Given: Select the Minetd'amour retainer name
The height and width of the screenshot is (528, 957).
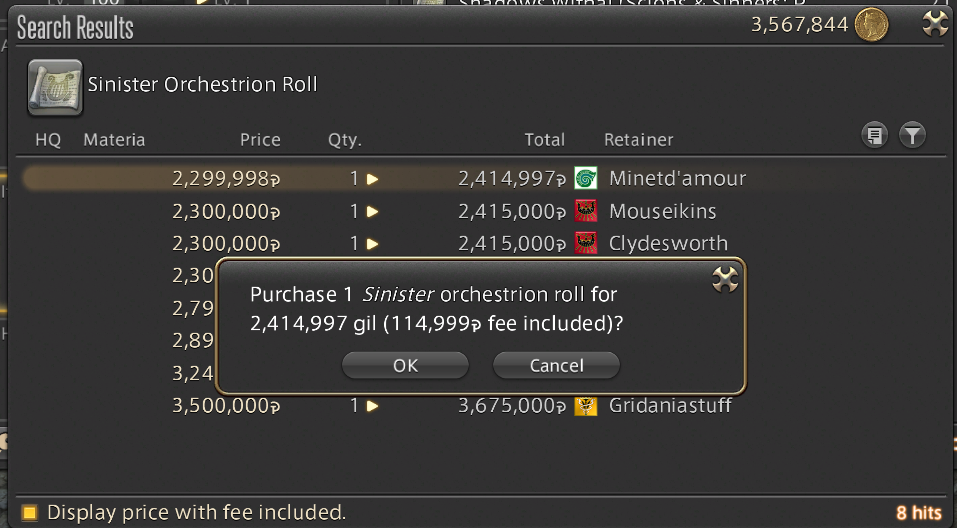Looking at the screenshot, I should point(677,178).
